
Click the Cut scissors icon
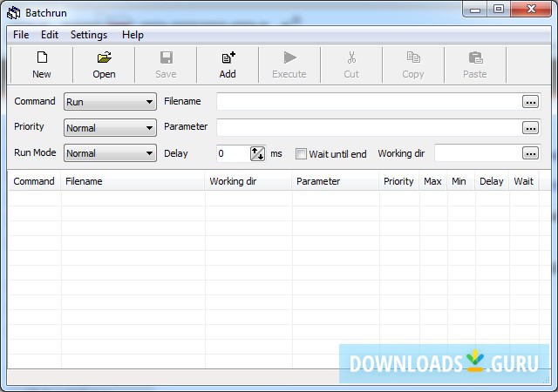click(x=351, y=57)
